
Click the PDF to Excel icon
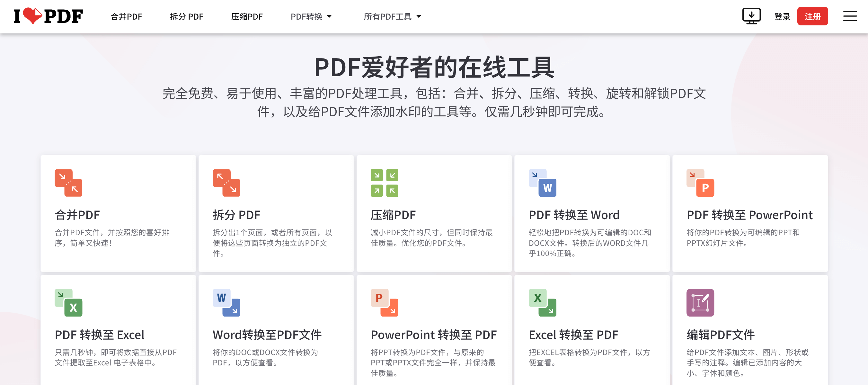pos(68,302)
